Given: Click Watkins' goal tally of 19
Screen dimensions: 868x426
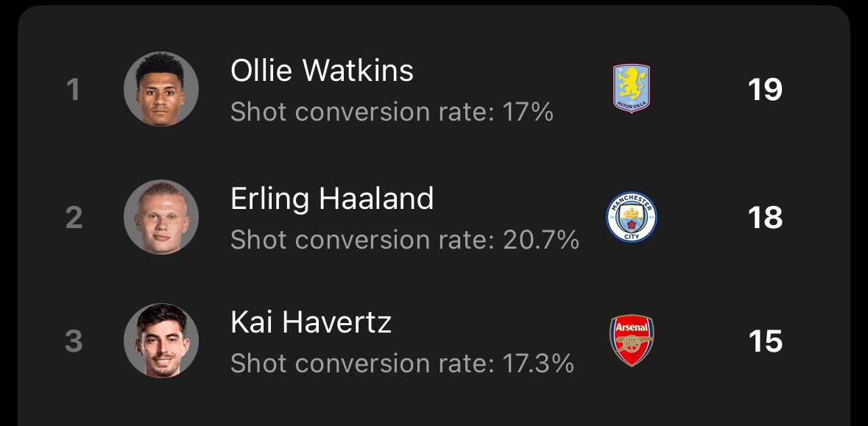Looking at the screenshot, I should 765,90.
